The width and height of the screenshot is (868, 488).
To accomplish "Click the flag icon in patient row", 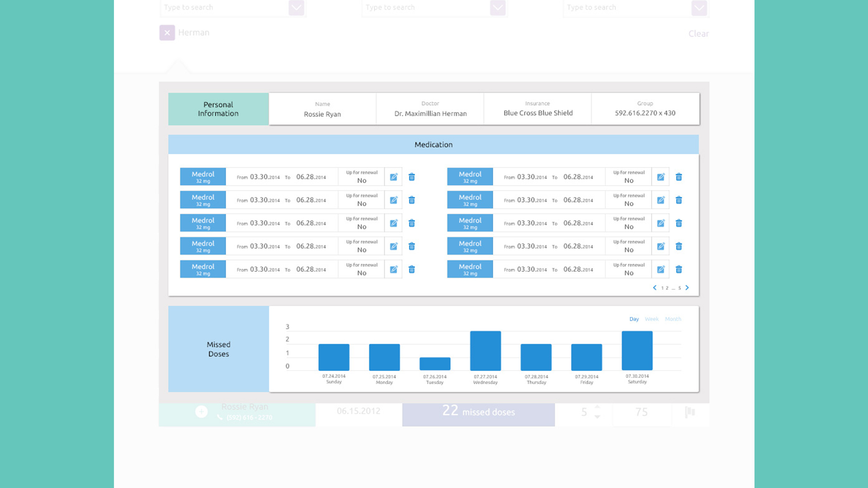I will pos(689,412).
